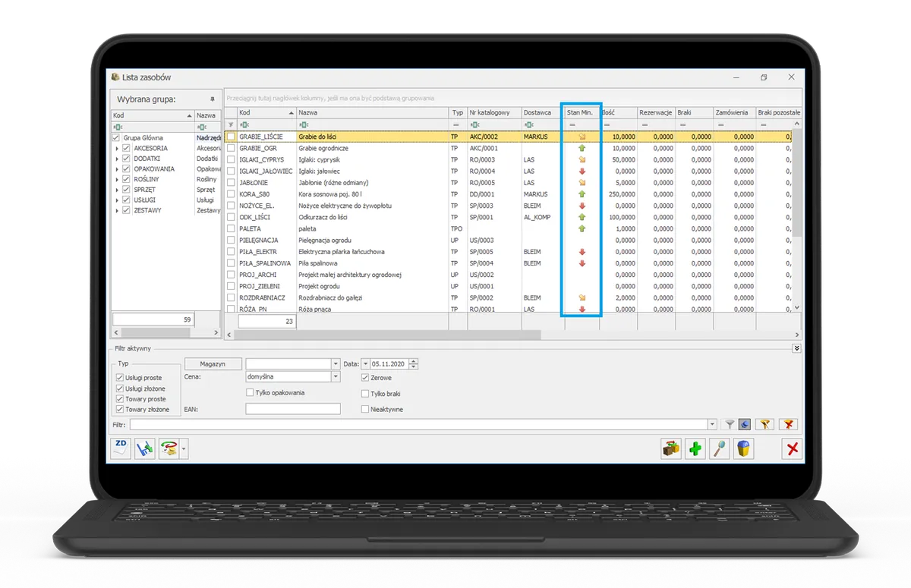Click the colored boxes icon in bottom toolbar

[x=671, y=448]
